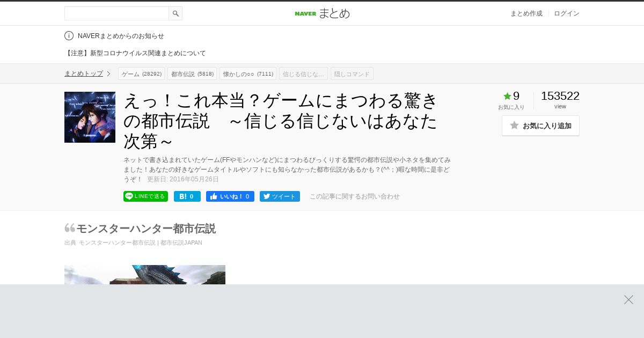Viewport: 644px width, 338px height.
Task: Open NAVERまとめからのお知らせ notice
Action: coord(121,36)
